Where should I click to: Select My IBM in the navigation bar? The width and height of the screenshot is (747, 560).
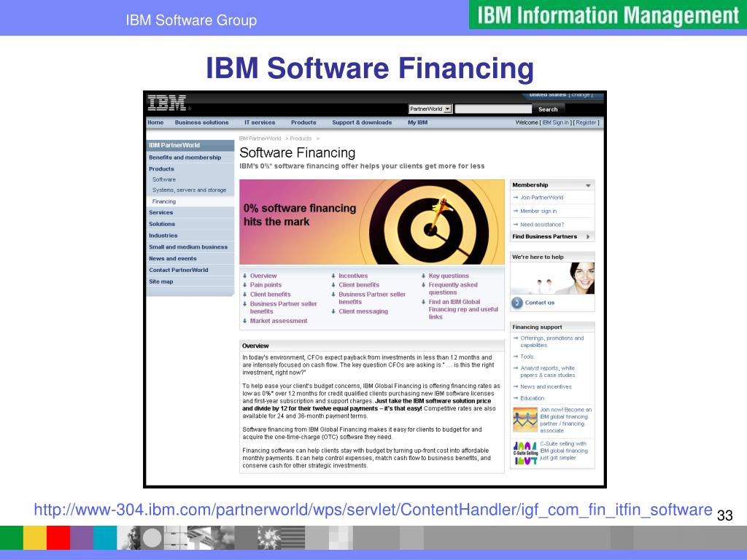point(417,122)
